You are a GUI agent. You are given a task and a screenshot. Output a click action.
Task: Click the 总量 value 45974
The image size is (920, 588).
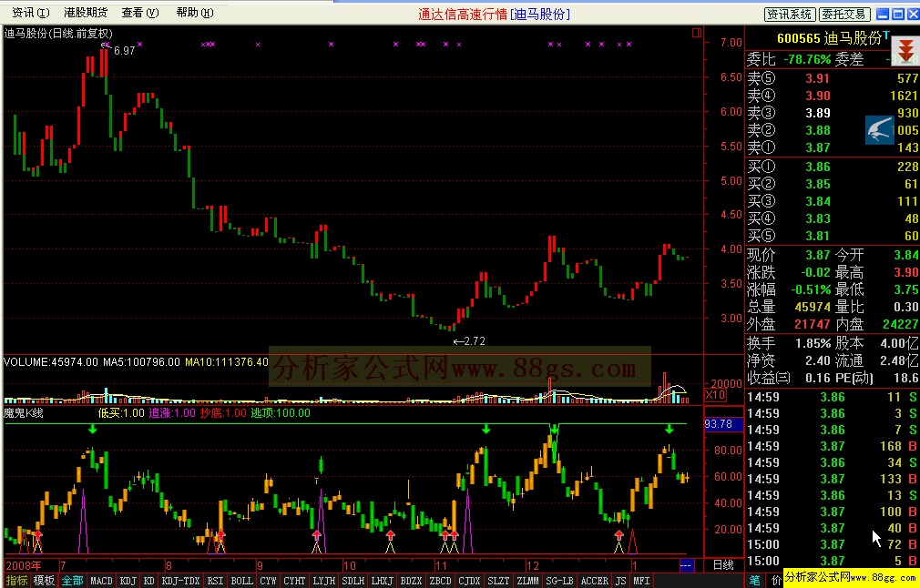pyautogui.click(x=812, y=307)
